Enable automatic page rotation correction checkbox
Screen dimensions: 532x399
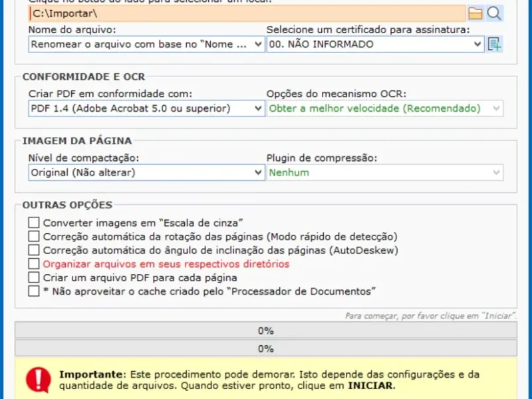34,237
